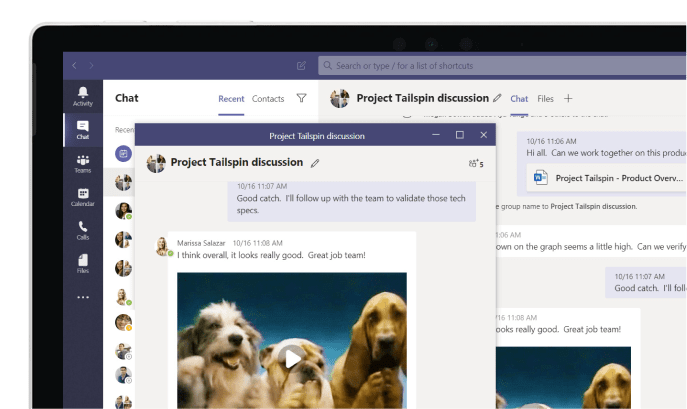
Task: Select the meeting chat purple calendar avatar
Action: point(124,153)
